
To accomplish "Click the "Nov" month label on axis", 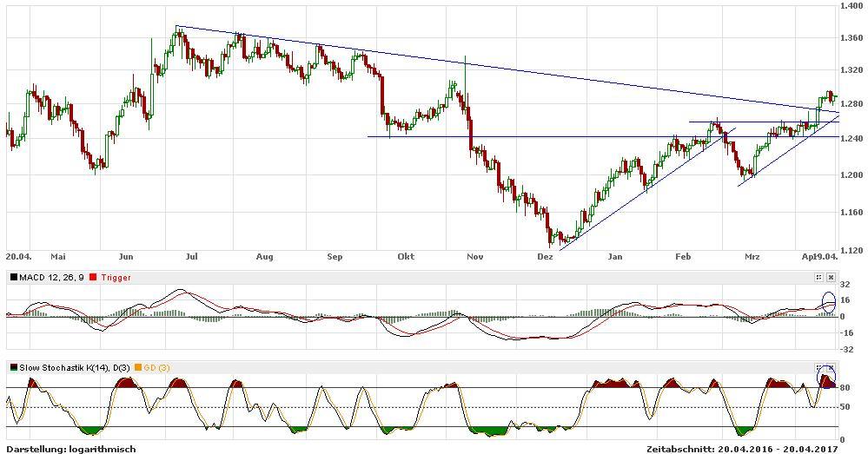I will tap(474, 257).
